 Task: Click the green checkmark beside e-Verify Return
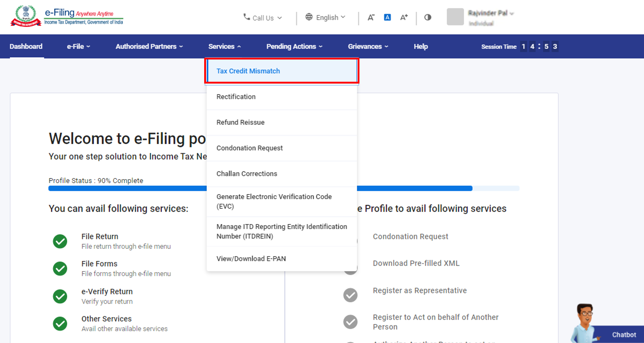point(60,296)
